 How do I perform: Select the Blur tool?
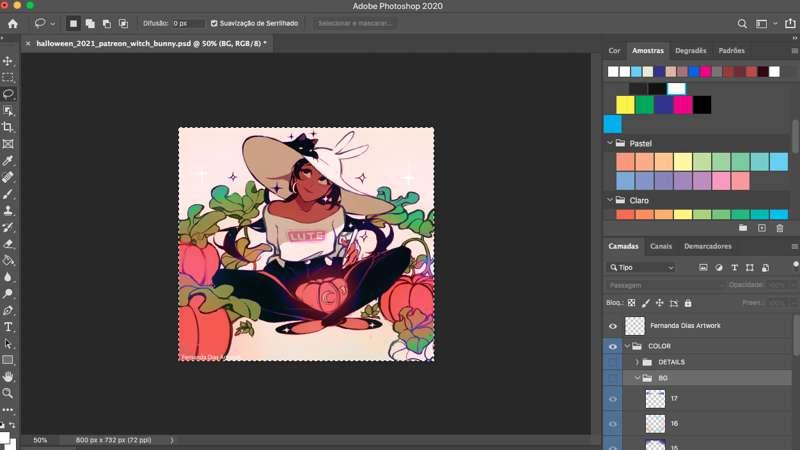[8, 277]
